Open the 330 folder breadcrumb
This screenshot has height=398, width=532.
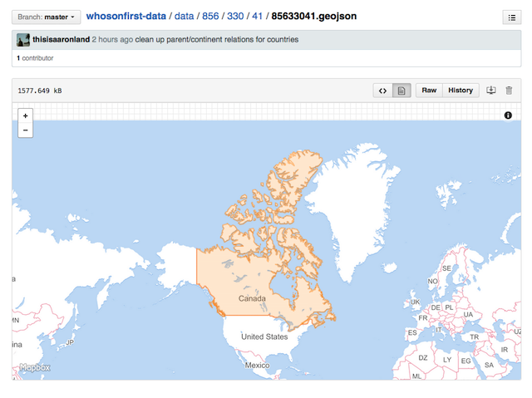[235, 17]
